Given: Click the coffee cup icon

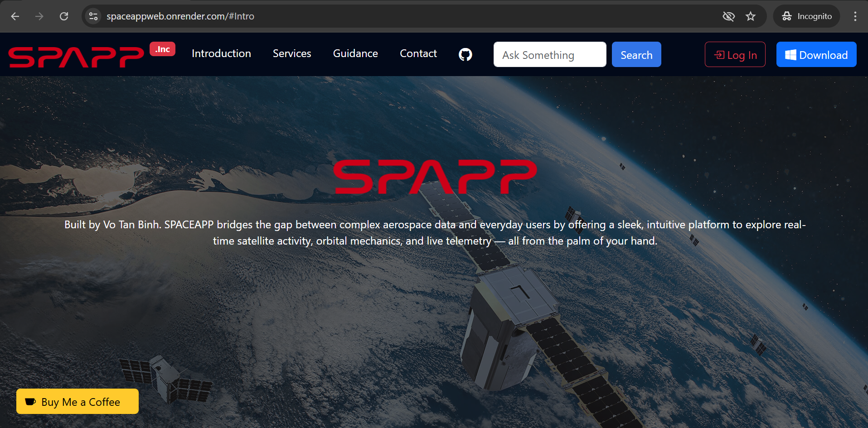Looking at the screenshot, I should pyautogui.click(x=30, y=401).
